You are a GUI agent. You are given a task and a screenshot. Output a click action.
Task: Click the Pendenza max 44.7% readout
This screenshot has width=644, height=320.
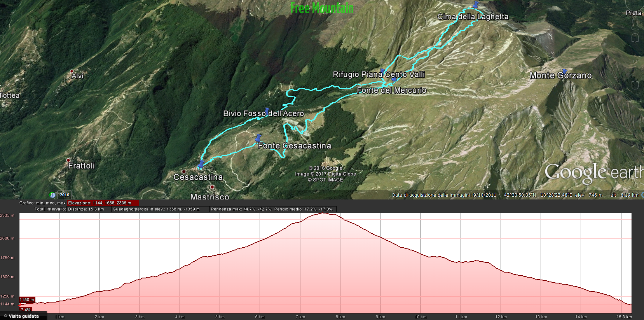(x=241, y=209)
